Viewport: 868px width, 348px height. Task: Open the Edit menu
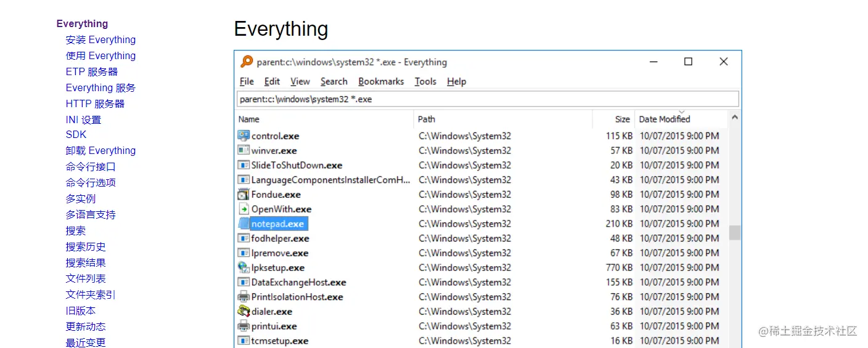click(x=272, y=81)
